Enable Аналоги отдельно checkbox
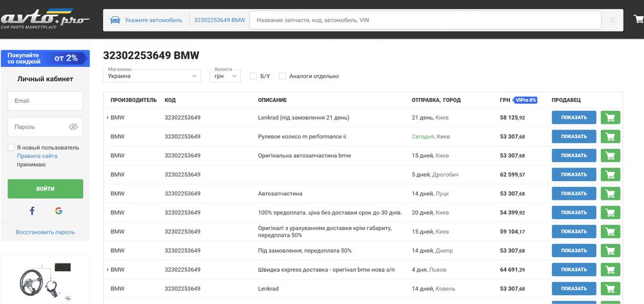 pyautogui.click(x=282, y=76)
